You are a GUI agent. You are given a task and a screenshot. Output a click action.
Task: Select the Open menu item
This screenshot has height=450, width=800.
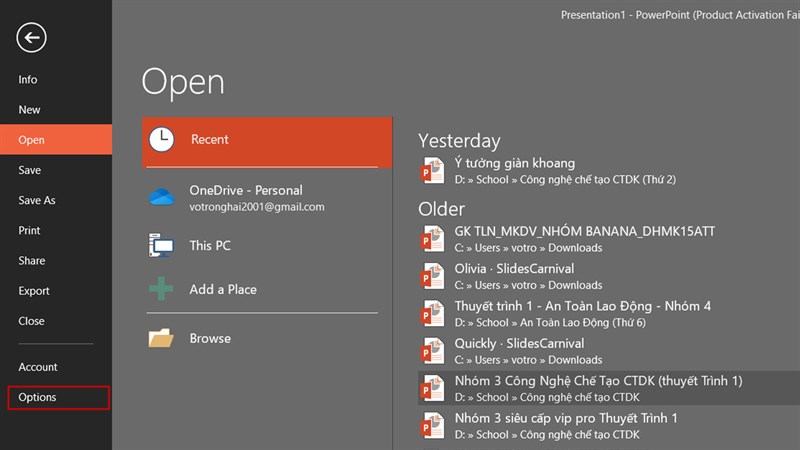pos(56,139)
